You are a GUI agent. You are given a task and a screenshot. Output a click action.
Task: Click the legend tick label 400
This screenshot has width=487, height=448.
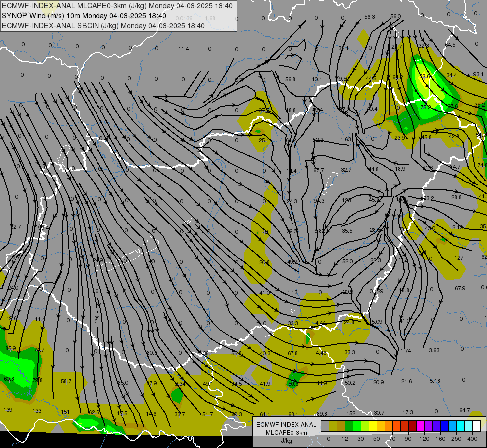(472, 439)
